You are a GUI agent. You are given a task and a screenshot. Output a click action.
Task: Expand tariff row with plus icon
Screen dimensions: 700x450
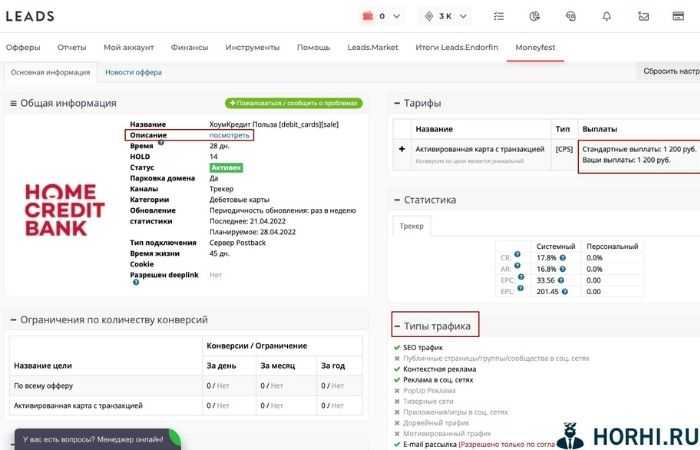[402, 149]
